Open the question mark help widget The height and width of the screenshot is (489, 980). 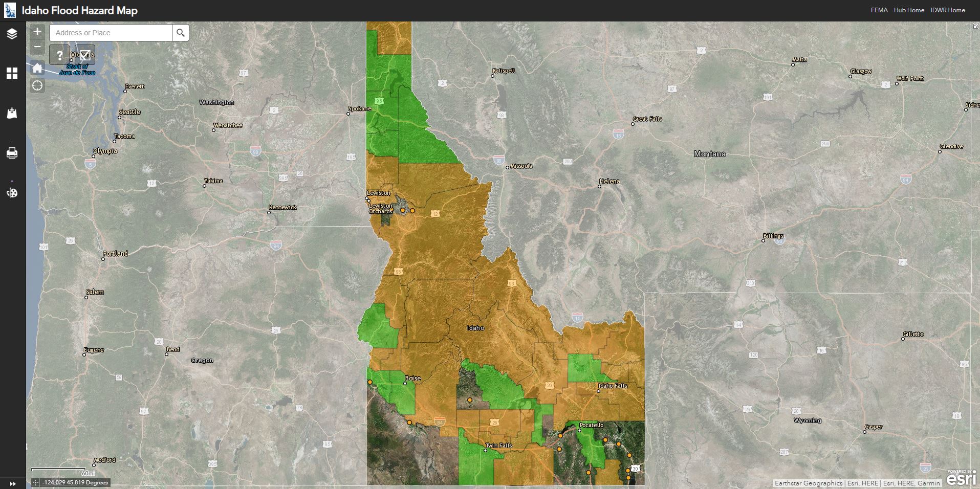pyautogui.click(x=59, y=55)
